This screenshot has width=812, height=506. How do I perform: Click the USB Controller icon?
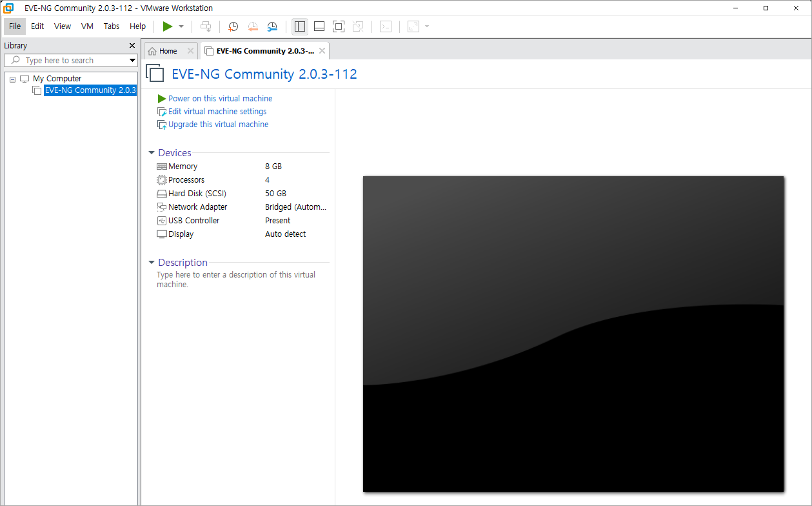(x=162, y=221)
